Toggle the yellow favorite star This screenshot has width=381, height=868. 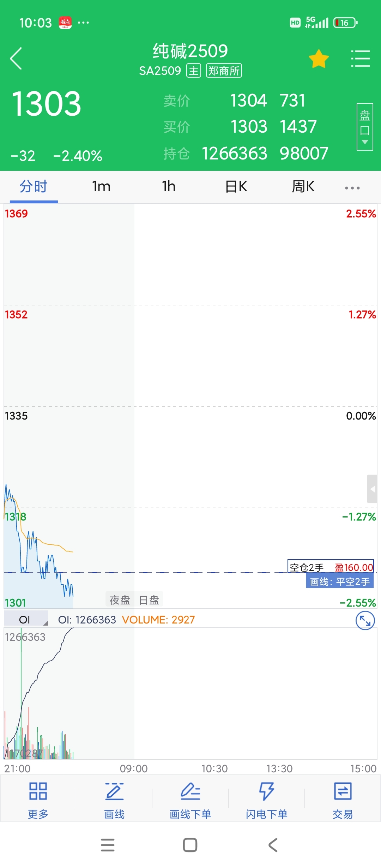click(x=319, y=59)
